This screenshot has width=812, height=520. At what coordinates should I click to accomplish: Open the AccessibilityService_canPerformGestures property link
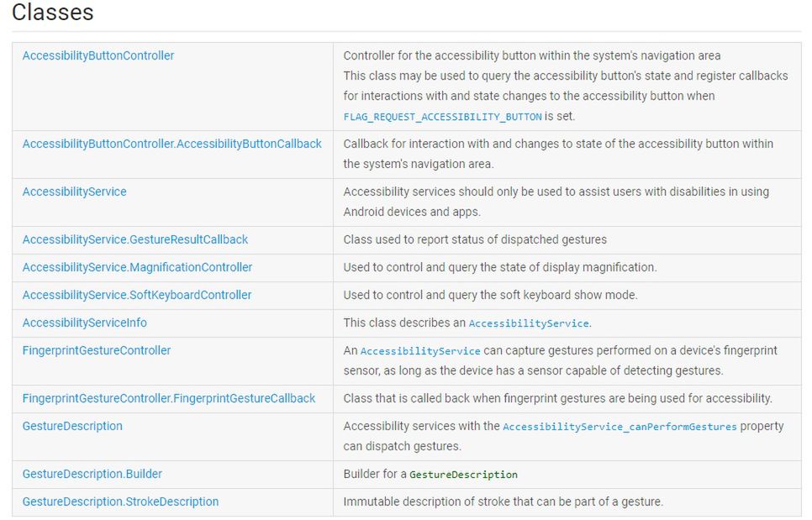pos(620,427)
